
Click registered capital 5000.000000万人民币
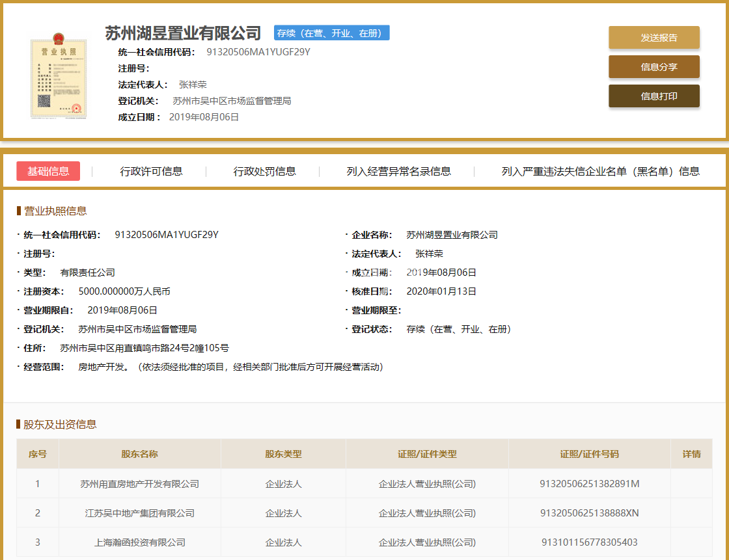124,291
